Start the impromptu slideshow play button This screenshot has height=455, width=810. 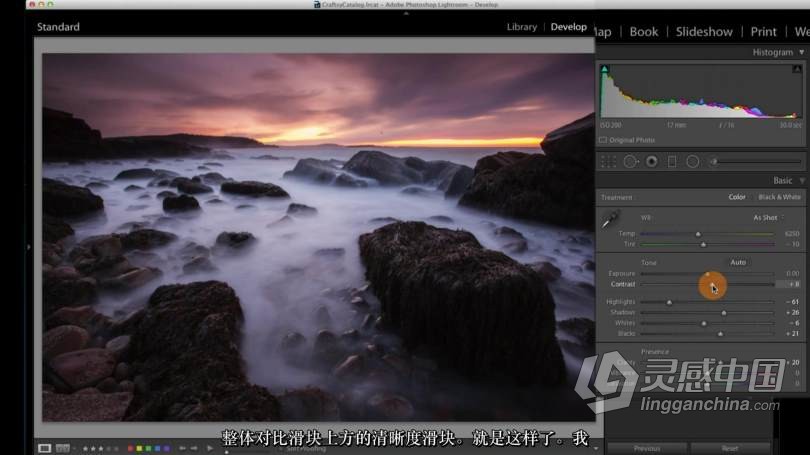coord(210,448)
